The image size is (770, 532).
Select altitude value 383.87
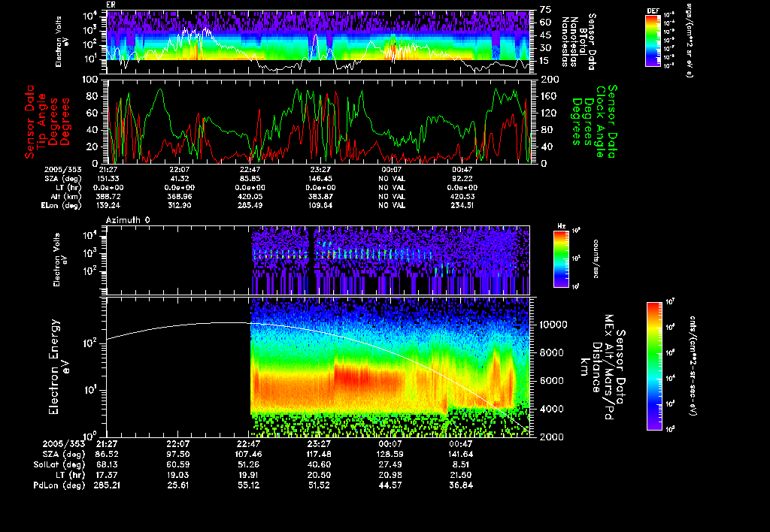click(320, 196)
